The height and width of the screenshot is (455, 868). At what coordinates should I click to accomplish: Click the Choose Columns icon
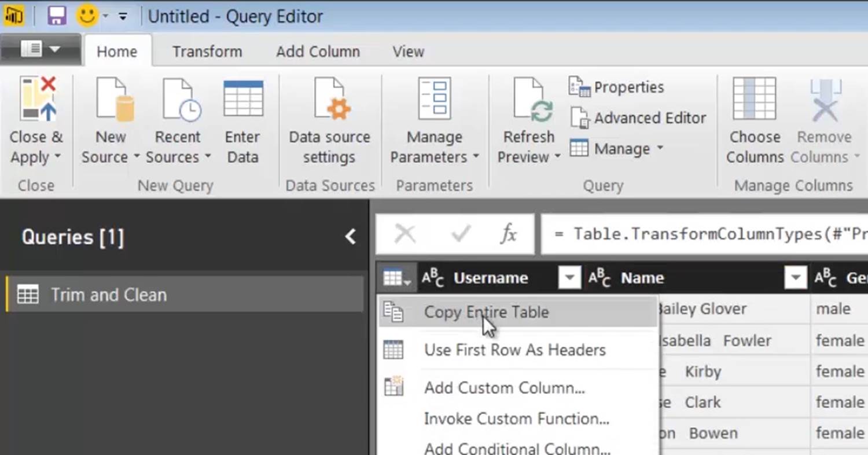click(754, 100)
